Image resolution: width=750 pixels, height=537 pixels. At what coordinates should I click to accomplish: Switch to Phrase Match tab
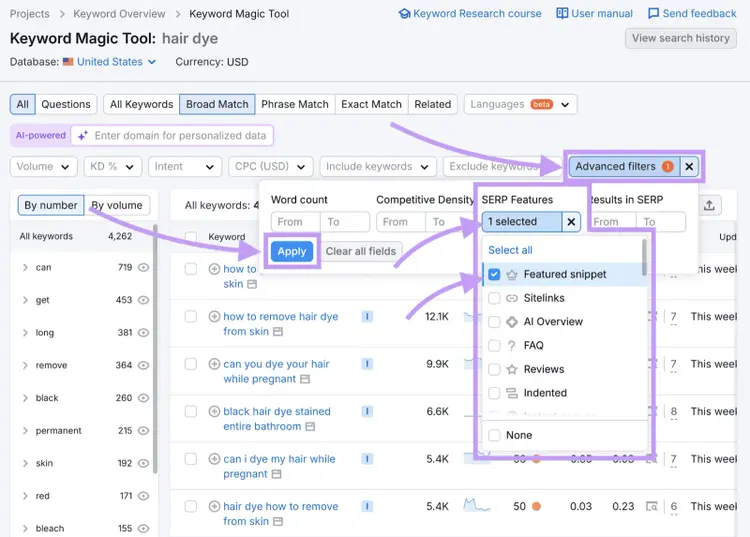point(295,104)
